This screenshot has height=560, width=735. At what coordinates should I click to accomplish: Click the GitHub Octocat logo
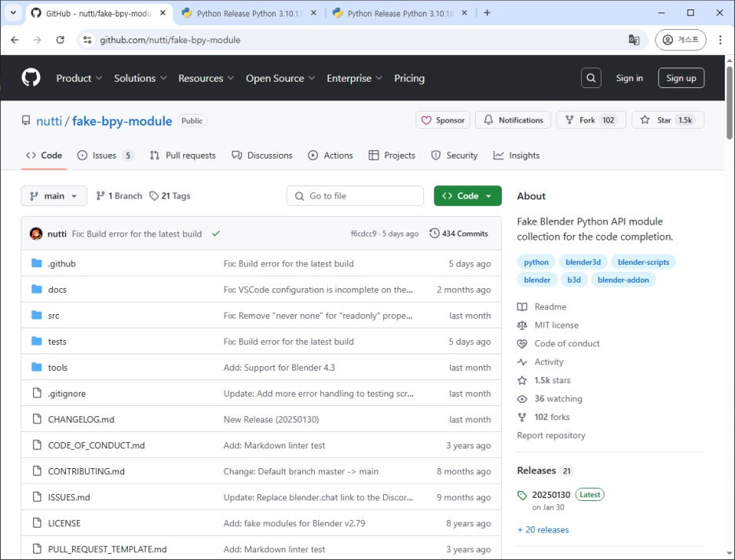click(31, 78)
